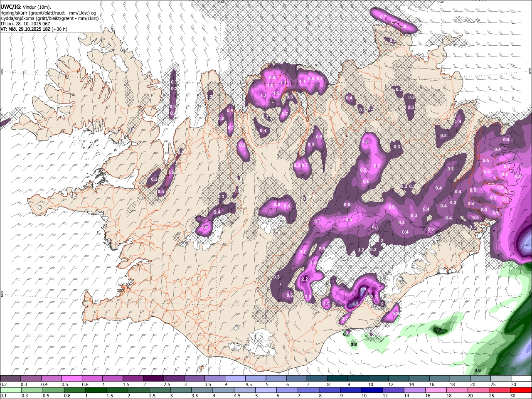Pick the bottom legend swatch between 2 and 2.5
The height and width of the screenshot is (399, 532).
click(x=138, y=390)
